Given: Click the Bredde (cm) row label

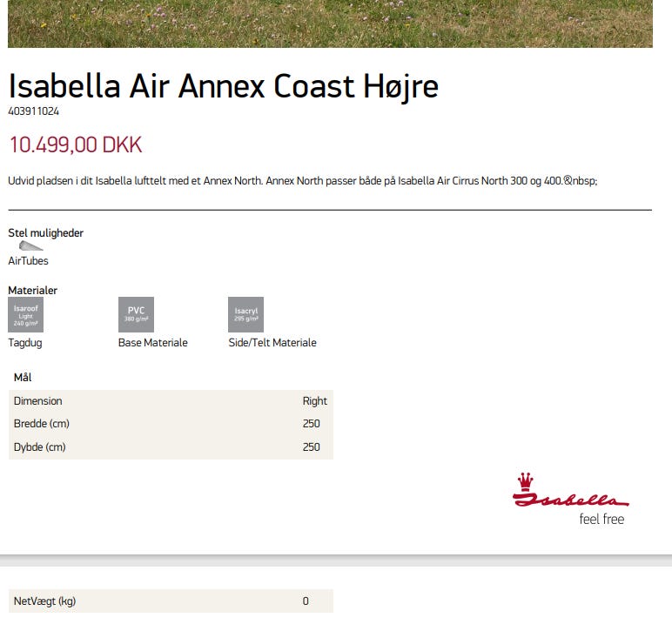Looking at the screenshot, I should pyautogui.click(x=42, y=424).
